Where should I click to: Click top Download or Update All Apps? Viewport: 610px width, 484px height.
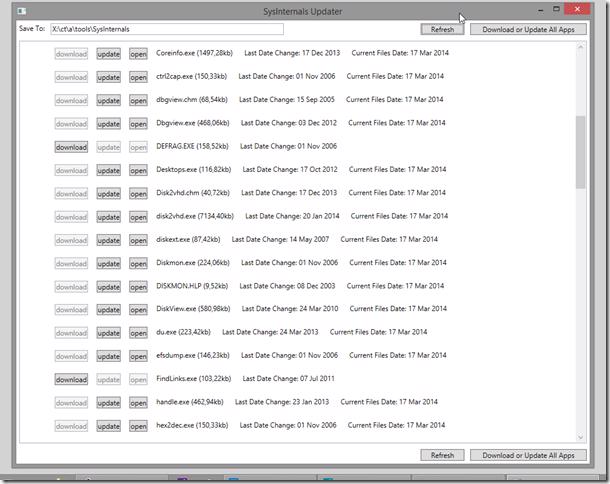click(x=528, y=30)
